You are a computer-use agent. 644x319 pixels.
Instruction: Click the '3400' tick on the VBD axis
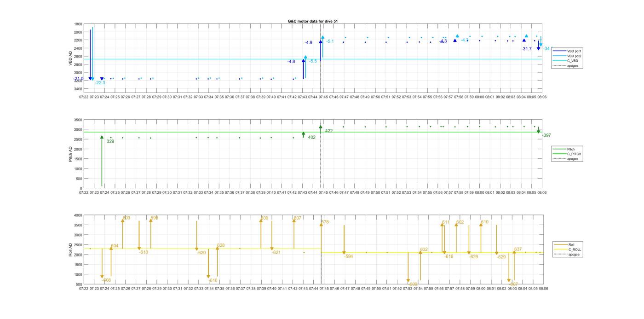[78, 88]
